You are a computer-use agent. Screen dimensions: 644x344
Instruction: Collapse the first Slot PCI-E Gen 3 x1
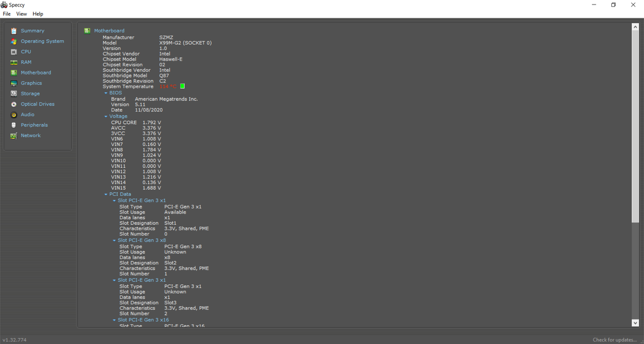point(114,201)
